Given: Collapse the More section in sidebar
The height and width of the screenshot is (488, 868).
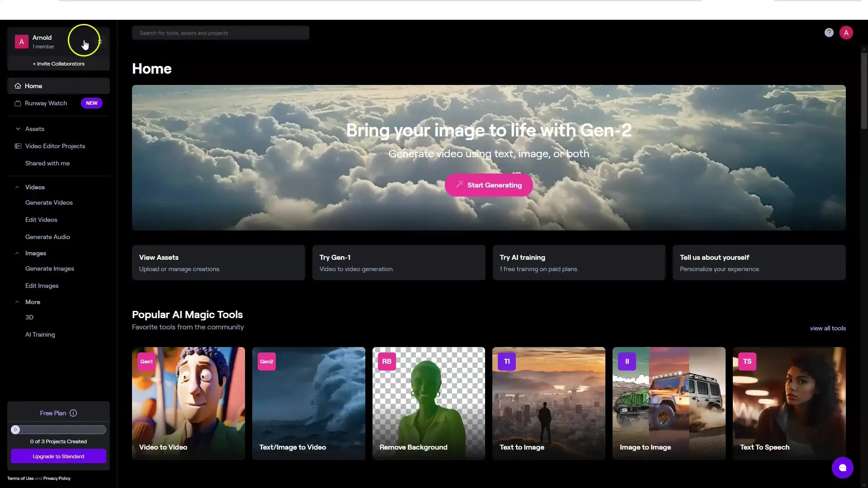Looking at the screenshot, I should pyautogui.click(x=17, y=302).
